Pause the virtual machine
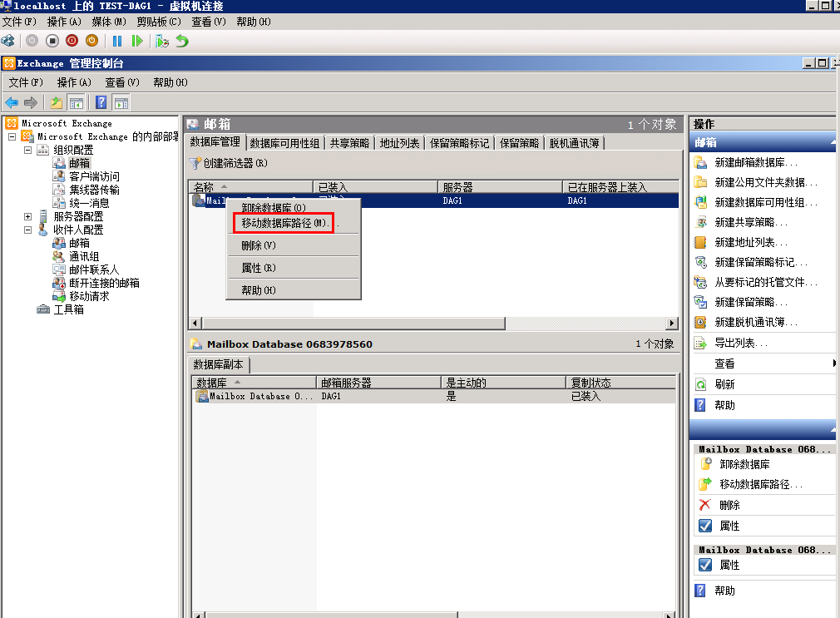This screenshot has width=840, height=618. (x=117, y=41)
